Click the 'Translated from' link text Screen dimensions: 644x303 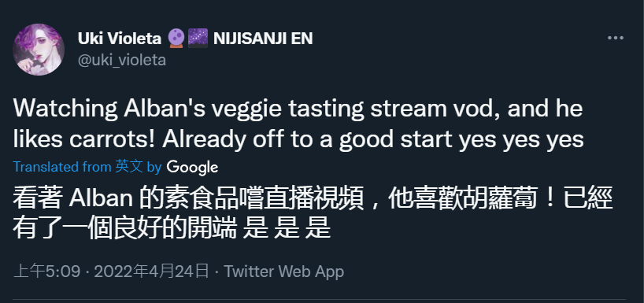[x=62, y=167]
